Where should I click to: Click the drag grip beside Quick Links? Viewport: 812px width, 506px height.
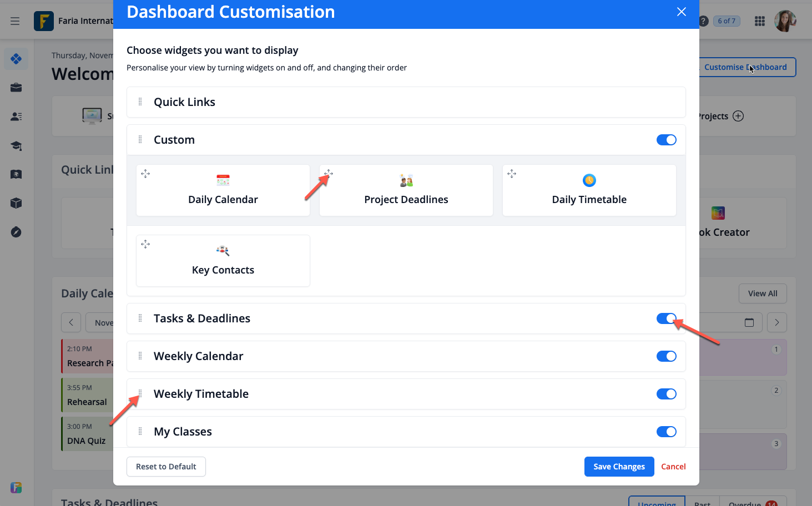(x=140, y=102)
